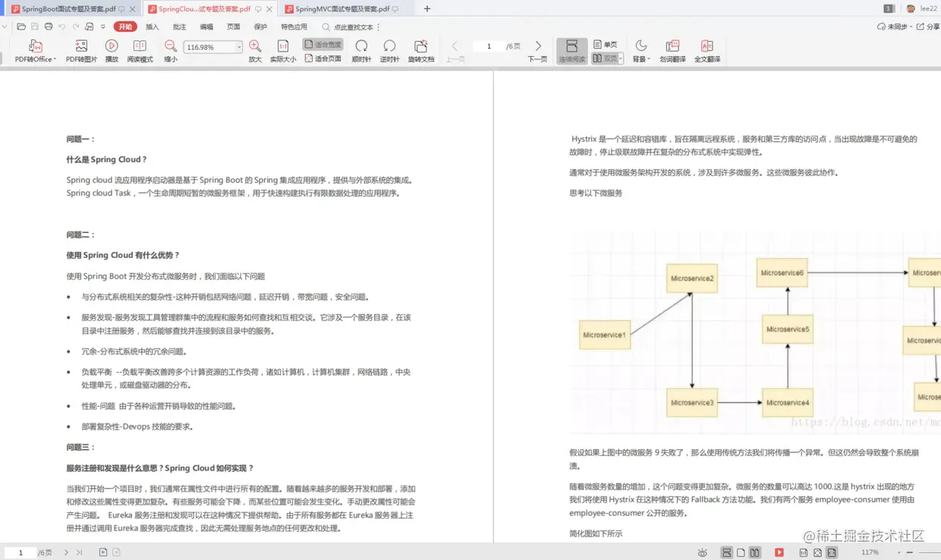Click the red play icon in status bar
Image resolution: width=941 pixels, height=560 pixels.
779,552
